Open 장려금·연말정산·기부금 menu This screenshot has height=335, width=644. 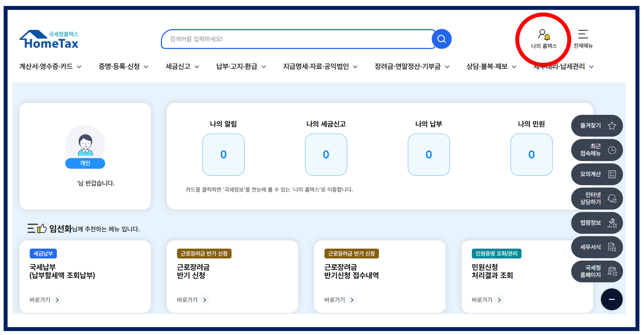[x=408, y=66]
